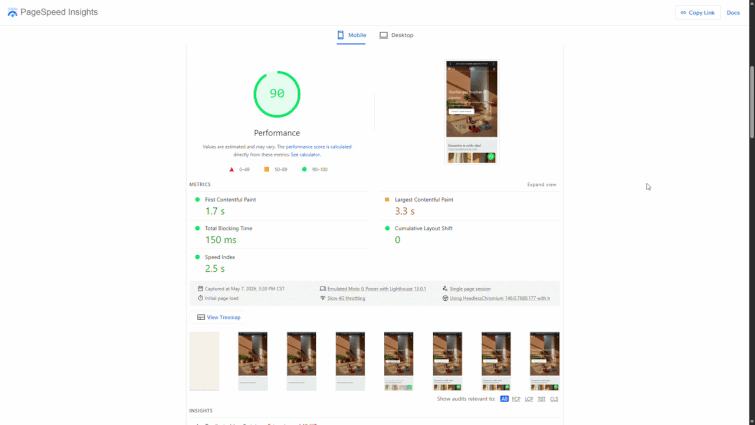Click the First Contentful Paint label
This screenshot has height=425, width=755.
(230, 199)
